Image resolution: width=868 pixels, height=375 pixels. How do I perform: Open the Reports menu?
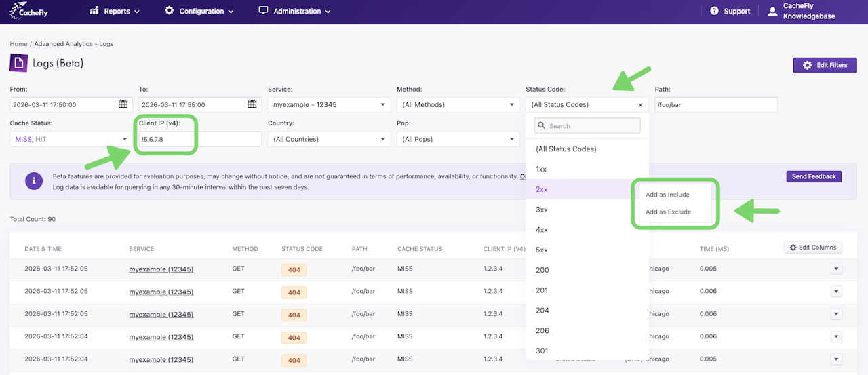coord(117,12)
